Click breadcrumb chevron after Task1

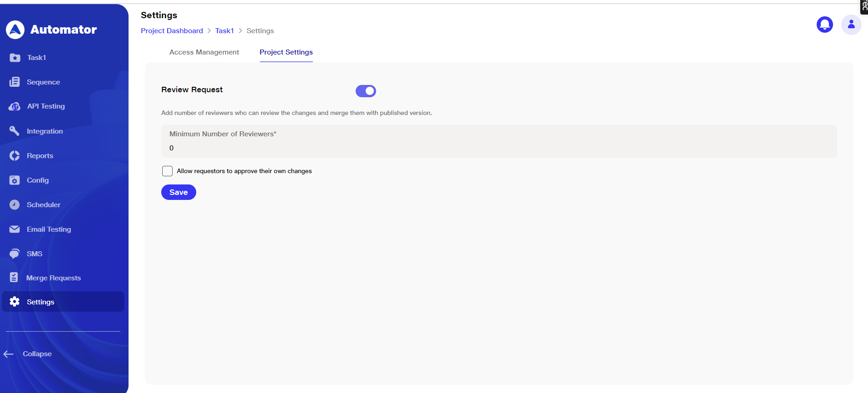[x=240, y=31]
